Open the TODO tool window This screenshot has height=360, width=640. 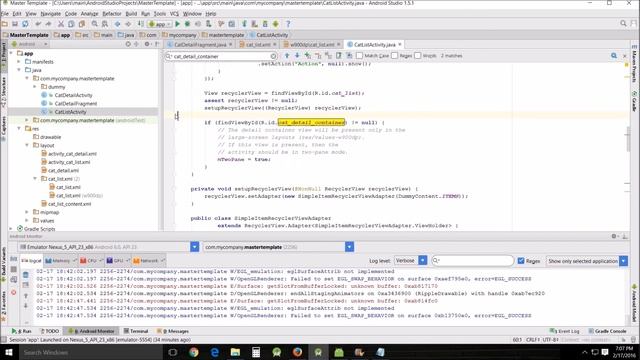[49, 331]
